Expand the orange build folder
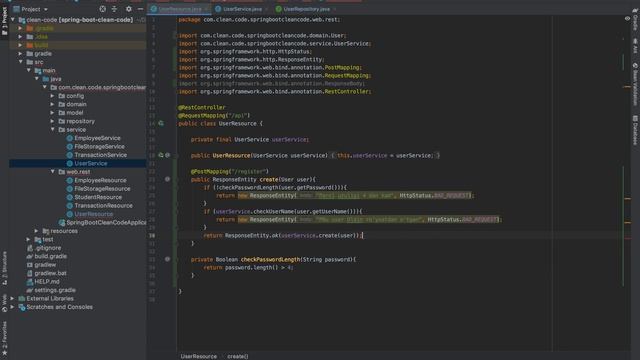The height and width of the screenshot is (360, 640). pos(20,45)
